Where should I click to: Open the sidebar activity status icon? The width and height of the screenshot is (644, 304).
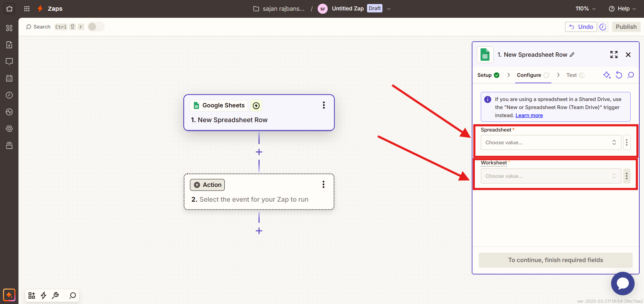point(9,112)
